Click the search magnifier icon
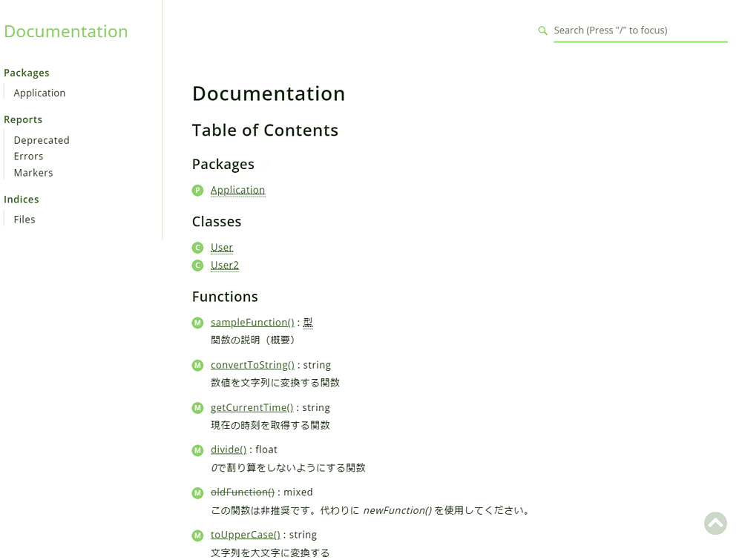Viewport: 742px width, 560px height. (x=542, y=30)
